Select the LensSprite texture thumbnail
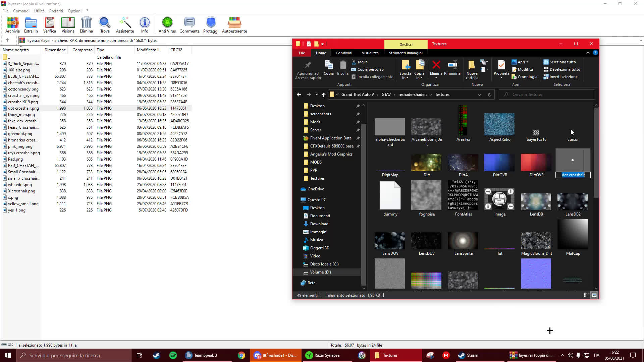Viewport: 644px width, 362px height. pyautogui.click(x=463, y=240)
